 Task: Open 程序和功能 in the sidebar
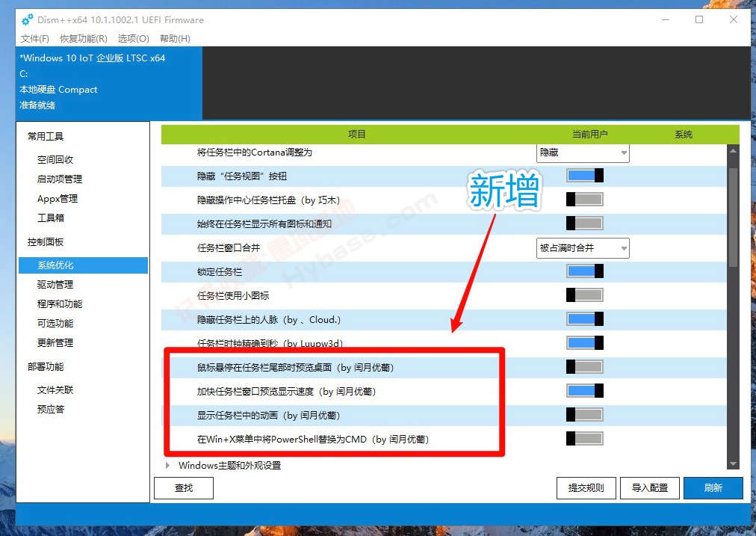(x=60, y=304)
